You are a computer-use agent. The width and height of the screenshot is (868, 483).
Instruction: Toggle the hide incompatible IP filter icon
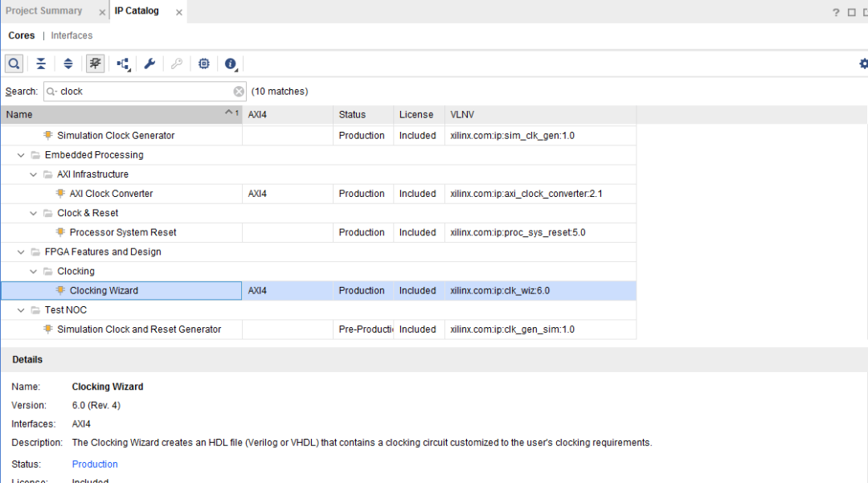(96, 63)
